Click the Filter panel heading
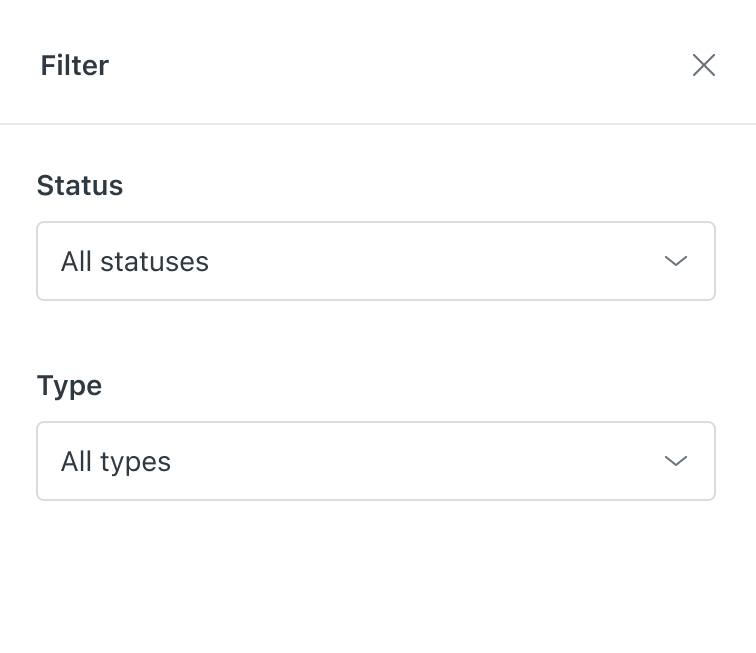756x653 pixels. [x=75, y=66]
